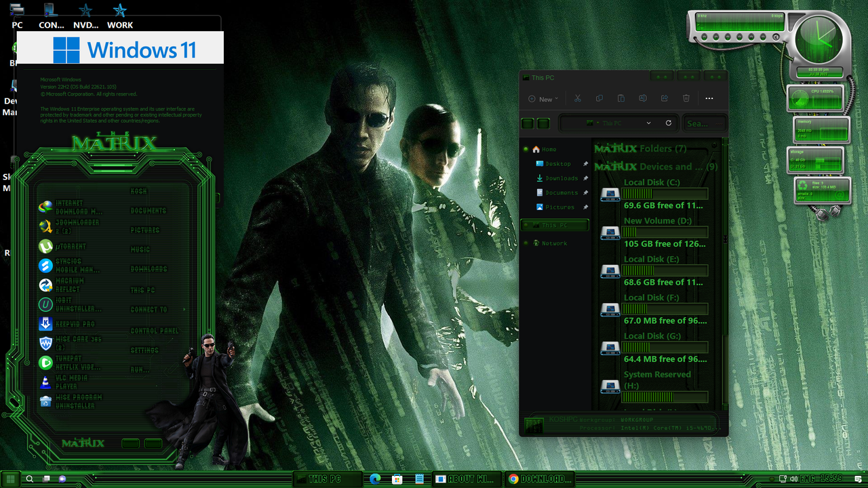Open µTorrent in the start menu
The image size is (868, 488).
pos(62,247)
